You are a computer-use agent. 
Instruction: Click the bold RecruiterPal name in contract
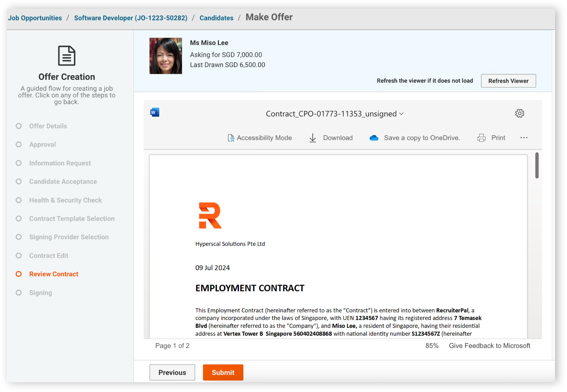(x=452, y=311)
